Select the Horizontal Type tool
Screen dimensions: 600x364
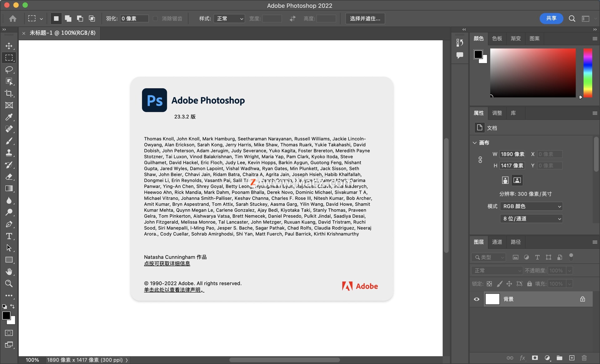pos(9,236)
